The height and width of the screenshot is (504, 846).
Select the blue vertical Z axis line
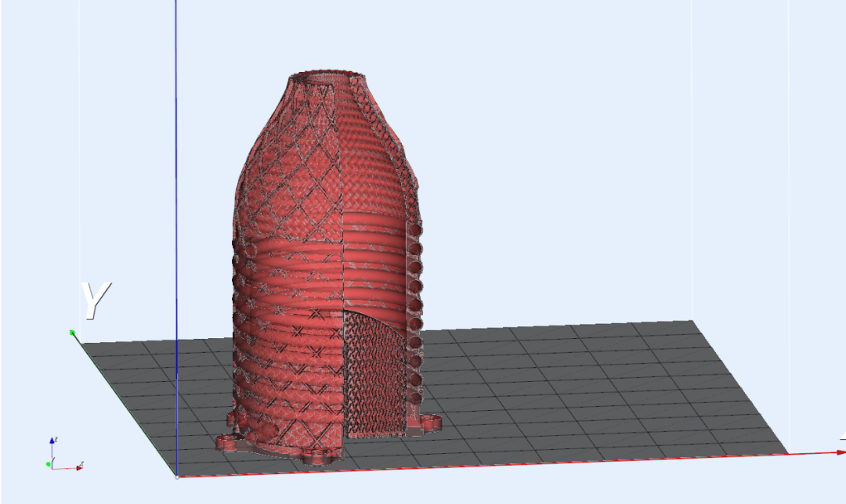176,196
